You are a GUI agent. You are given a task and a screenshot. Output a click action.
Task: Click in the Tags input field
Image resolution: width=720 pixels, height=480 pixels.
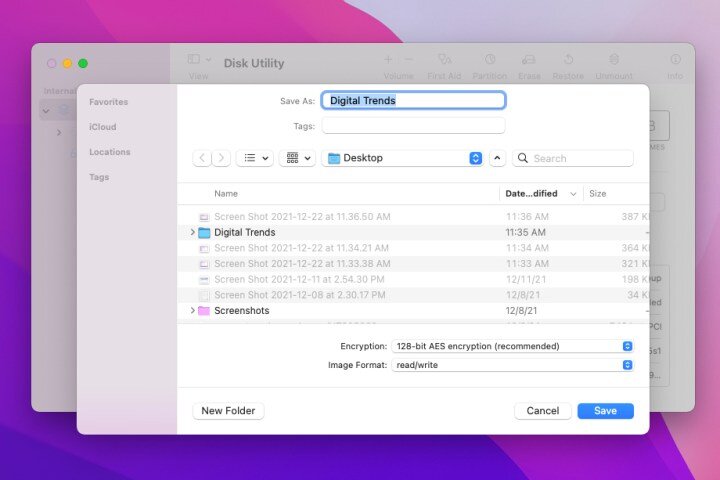[413, 126]
